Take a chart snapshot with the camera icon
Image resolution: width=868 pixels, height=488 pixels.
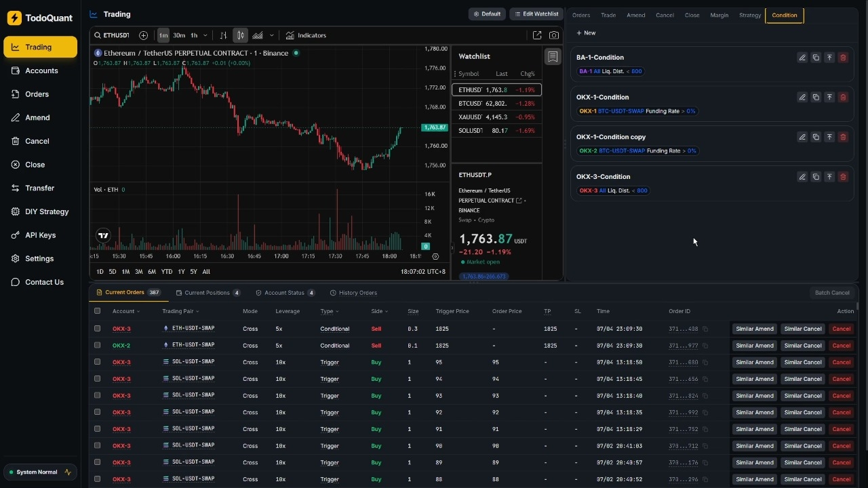point(554,35)
